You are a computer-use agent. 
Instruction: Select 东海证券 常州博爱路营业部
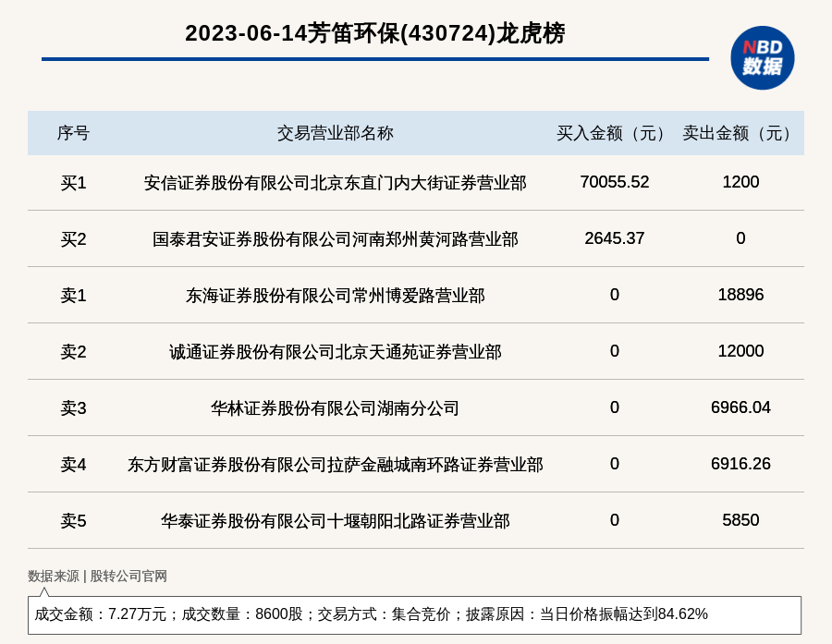click(335, 296)
